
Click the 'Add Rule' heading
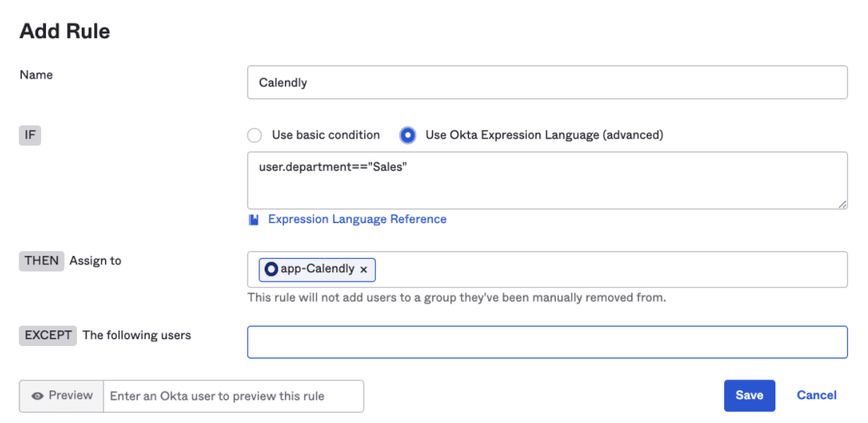(65, 32)
